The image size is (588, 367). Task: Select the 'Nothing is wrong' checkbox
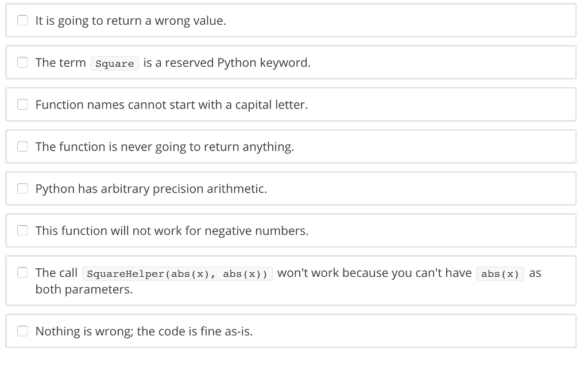(x=22, y=331)
